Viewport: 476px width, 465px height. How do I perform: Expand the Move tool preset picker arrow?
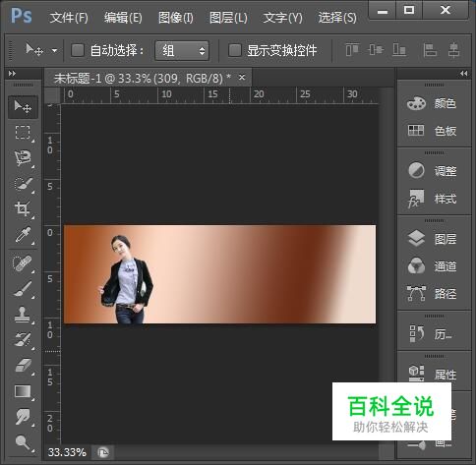coord(54,50)
